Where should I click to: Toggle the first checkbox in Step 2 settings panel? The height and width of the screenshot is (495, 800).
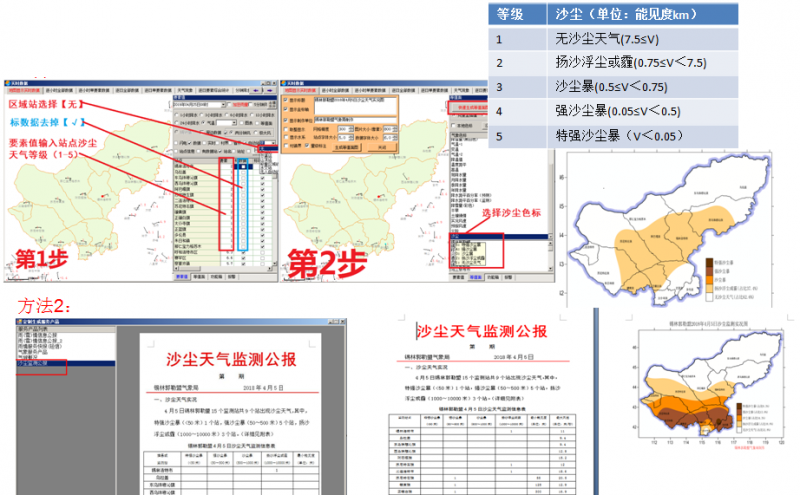[287, 101]
